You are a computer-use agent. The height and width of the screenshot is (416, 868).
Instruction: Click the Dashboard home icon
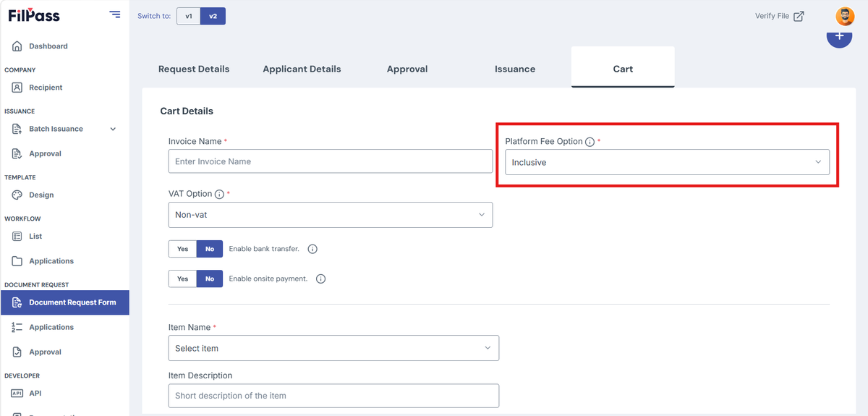point(17,46)
